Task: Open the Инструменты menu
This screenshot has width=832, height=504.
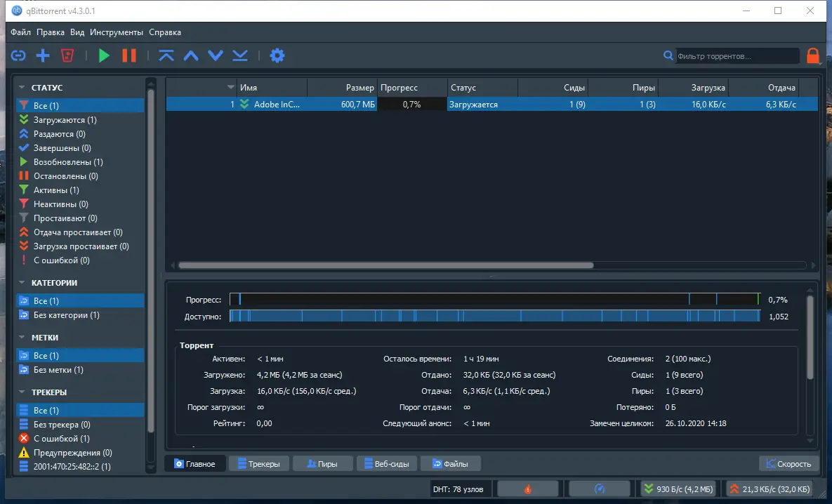Action: tap(116, 32)
